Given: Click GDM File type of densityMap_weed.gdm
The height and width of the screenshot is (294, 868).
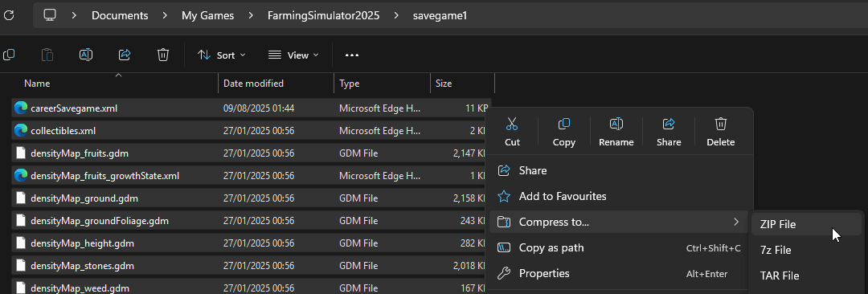Looking at the screenshot, I should pyautogui.click(x=358, y=288).
